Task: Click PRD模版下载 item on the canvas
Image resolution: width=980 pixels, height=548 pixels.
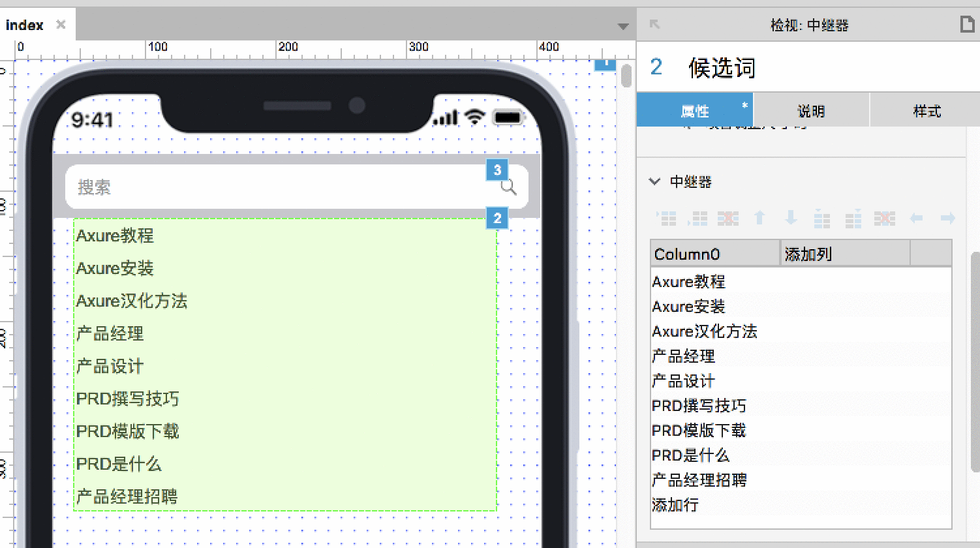Action: [x=127, y=431]
